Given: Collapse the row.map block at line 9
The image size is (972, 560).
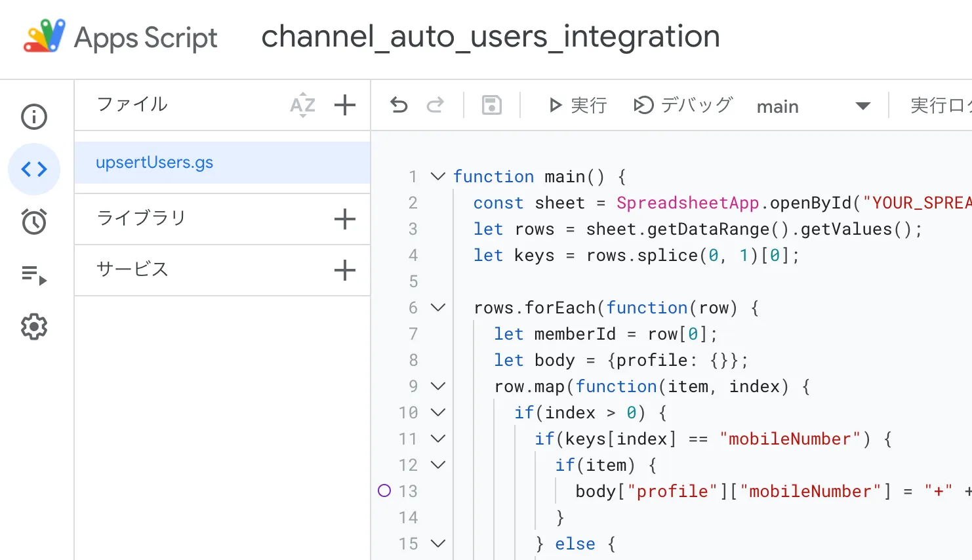Looking at the screenshot, I should click(x=437, y=386).
